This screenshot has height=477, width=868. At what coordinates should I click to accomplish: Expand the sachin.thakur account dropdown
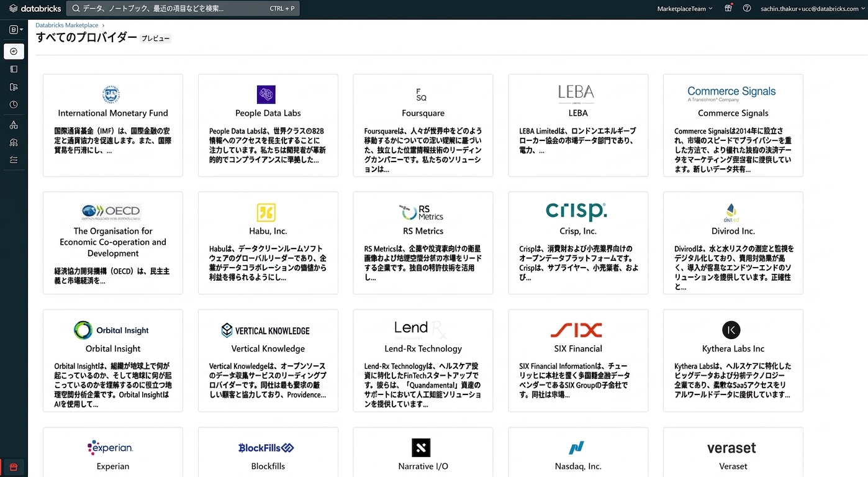811,9
